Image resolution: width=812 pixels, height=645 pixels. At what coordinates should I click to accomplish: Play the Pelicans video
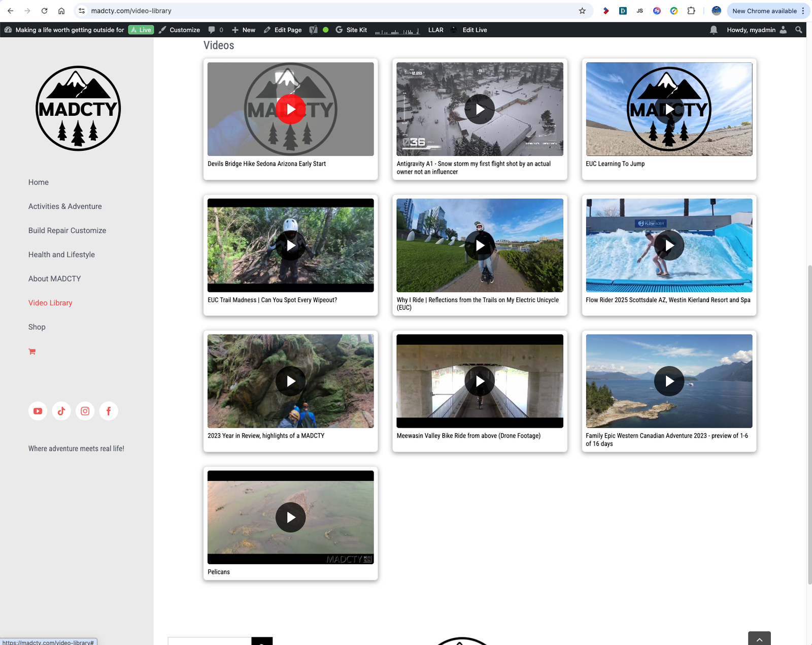point(291,517)
